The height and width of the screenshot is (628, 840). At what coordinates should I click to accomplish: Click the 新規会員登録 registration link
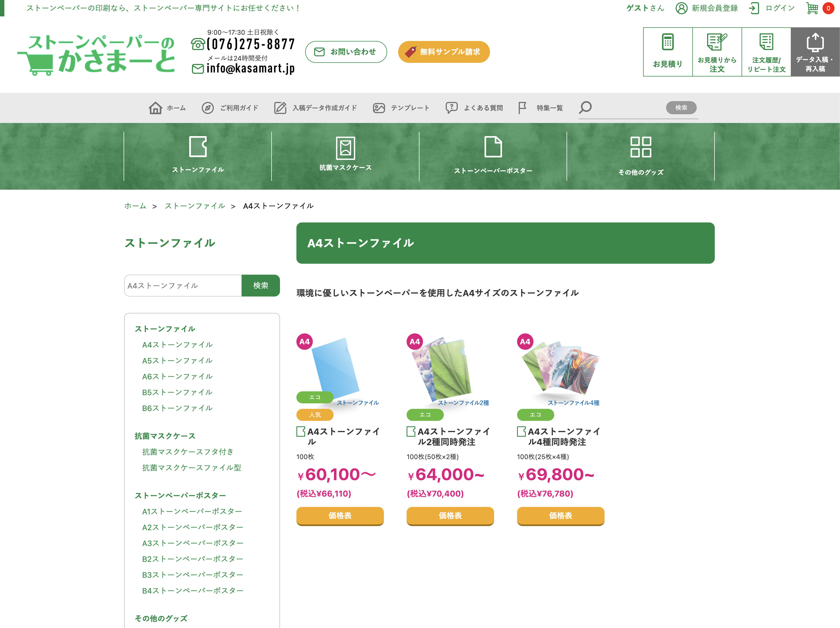click(714, 8)
